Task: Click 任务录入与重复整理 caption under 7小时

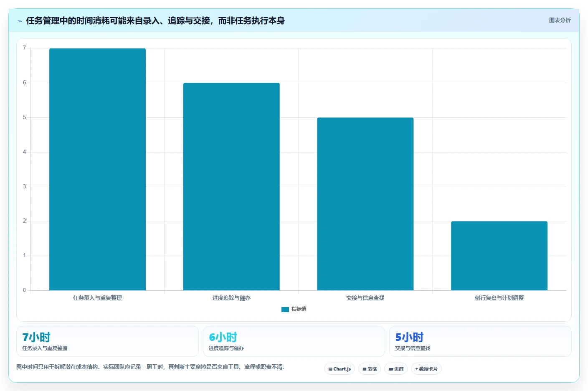Action: pyautogui.click(x=45, y=348)
